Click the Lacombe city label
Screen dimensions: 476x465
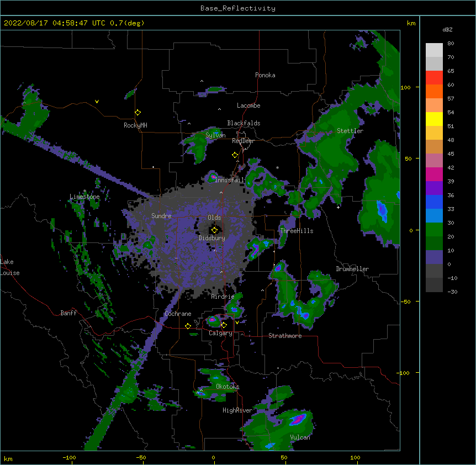(248, 105)
